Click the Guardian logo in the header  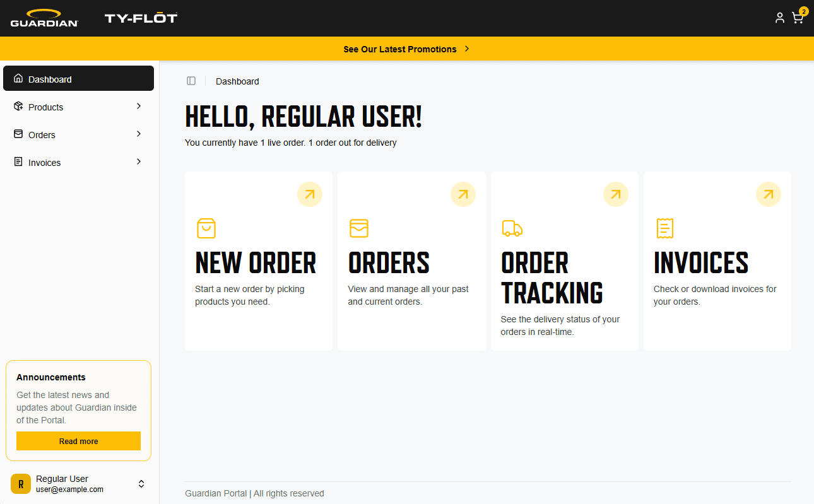click(x=44, y=18)
